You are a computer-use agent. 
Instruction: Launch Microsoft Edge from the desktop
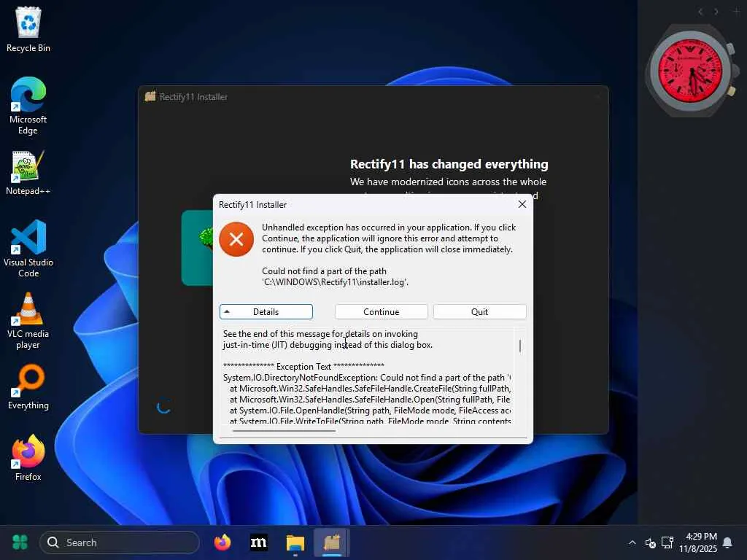(x=28, y=106)
